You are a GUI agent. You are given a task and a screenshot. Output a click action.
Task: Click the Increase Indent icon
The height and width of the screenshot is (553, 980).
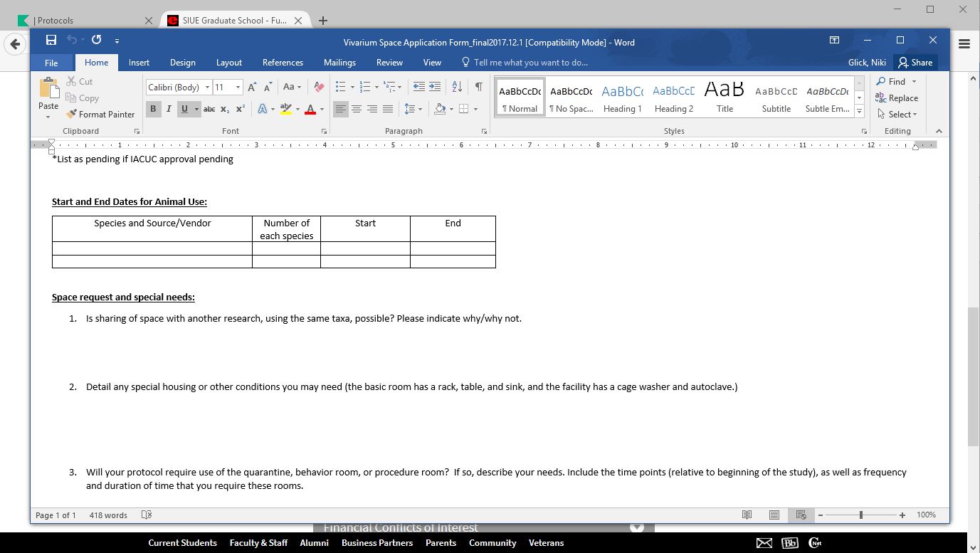(435, 87)
